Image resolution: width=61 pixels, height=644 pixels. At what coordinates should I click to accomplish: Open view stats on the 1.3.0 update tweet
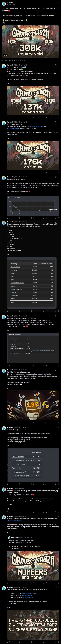(45, 422)
